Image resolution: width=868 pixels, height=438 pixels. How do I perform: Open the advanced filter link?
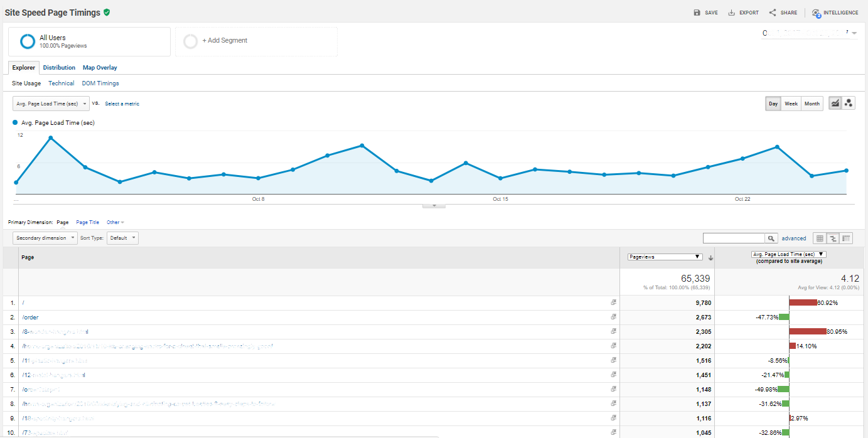click(794, 238)
